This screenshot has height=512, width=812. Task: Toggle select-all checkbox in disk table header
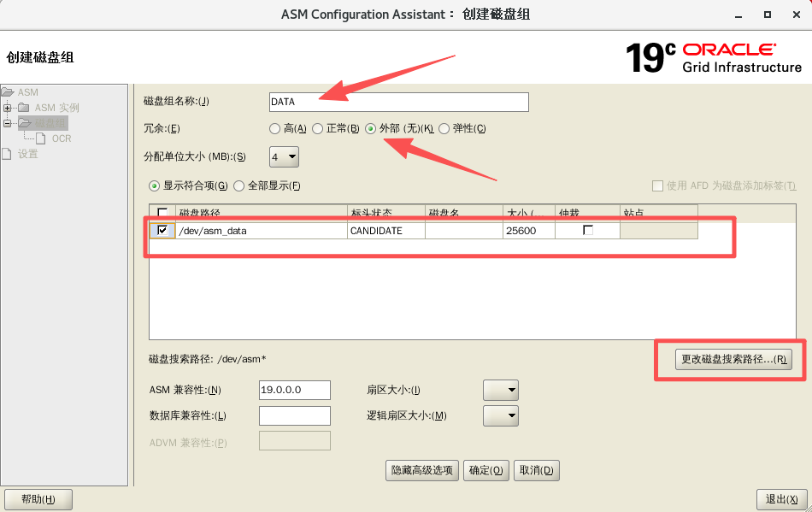coord(162,213)
